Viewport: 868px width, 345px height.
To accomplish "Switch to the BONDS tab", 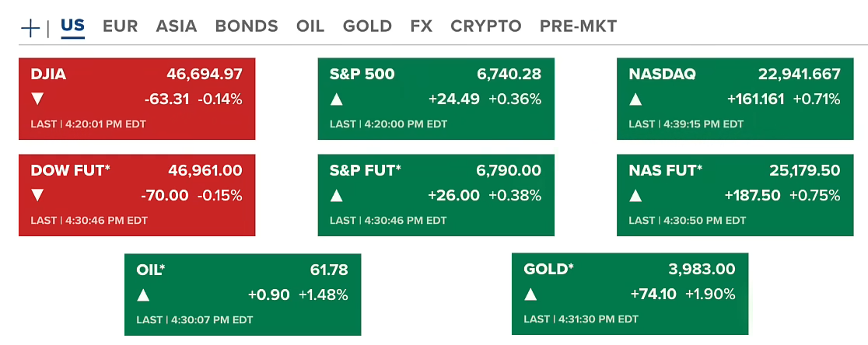I will point(247,26).
